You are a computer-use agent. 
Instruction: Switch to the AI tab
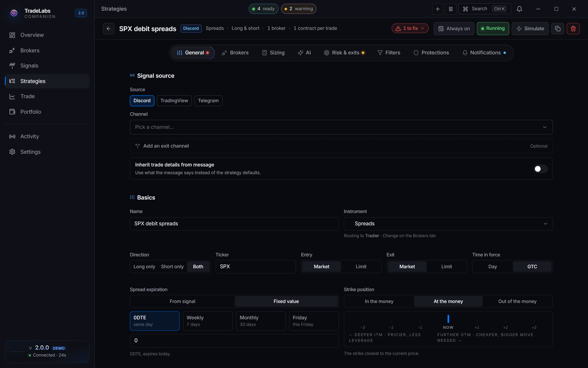(304, 53)
